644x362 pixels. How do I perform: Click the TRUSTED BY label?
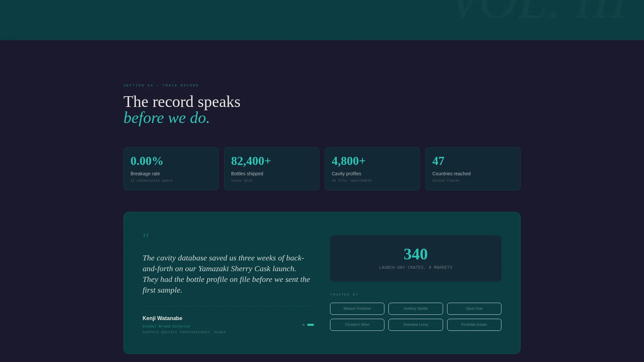[344, 295]
